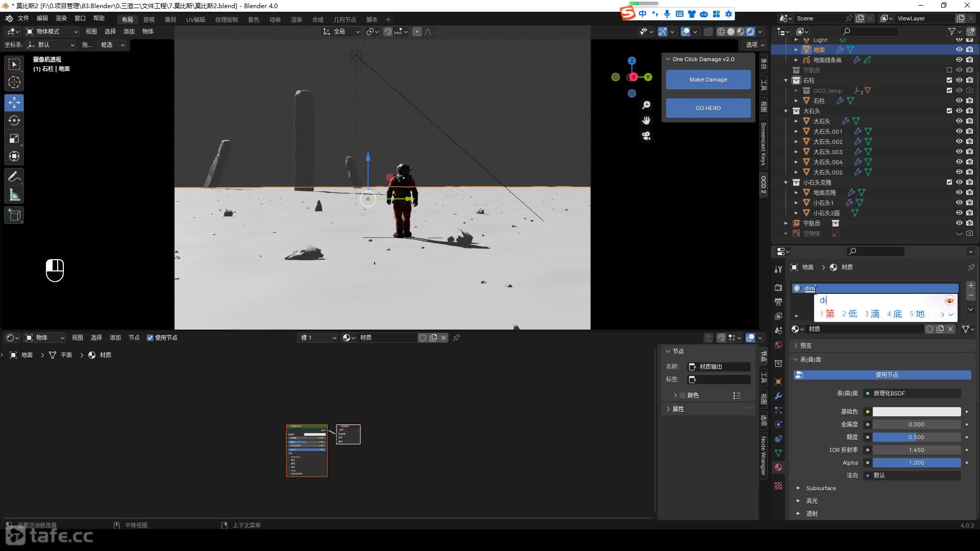Activate the Rotate tool
Image resolution: width=980 pixels, height=551 pixels.
click(x=14, y=120)
